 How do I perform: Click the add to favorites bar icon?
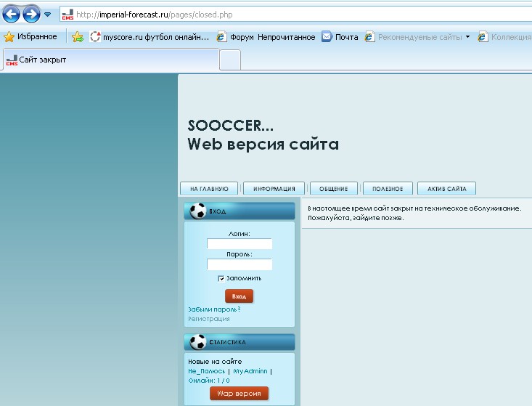[x=78, y=37]
